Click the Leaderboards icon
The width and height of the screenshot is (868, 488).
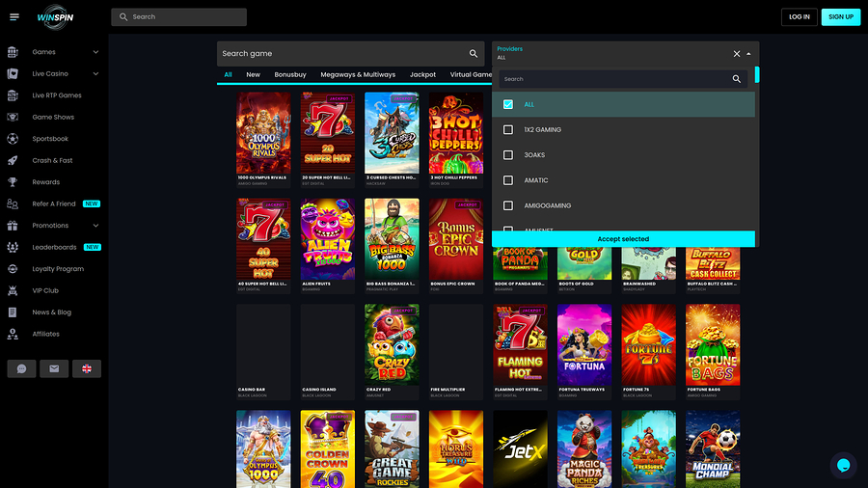pos(13,247)
